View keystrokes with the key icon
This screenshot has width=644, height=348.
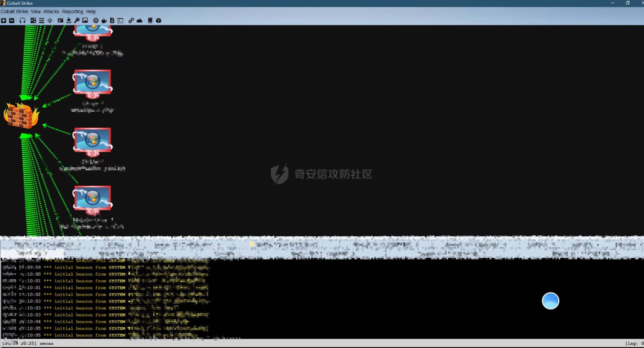77,20
